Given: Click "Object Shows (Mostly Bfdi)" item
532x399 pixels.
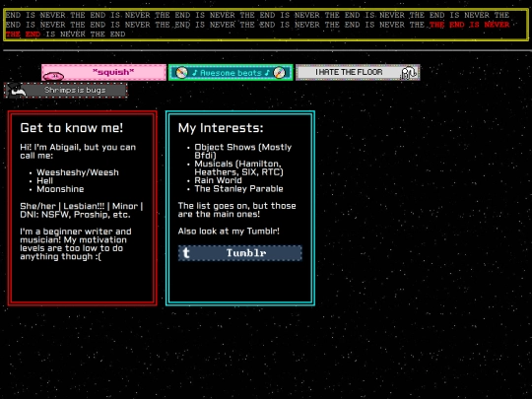Looking at the screenshot, I should click(x=243, y=152).
